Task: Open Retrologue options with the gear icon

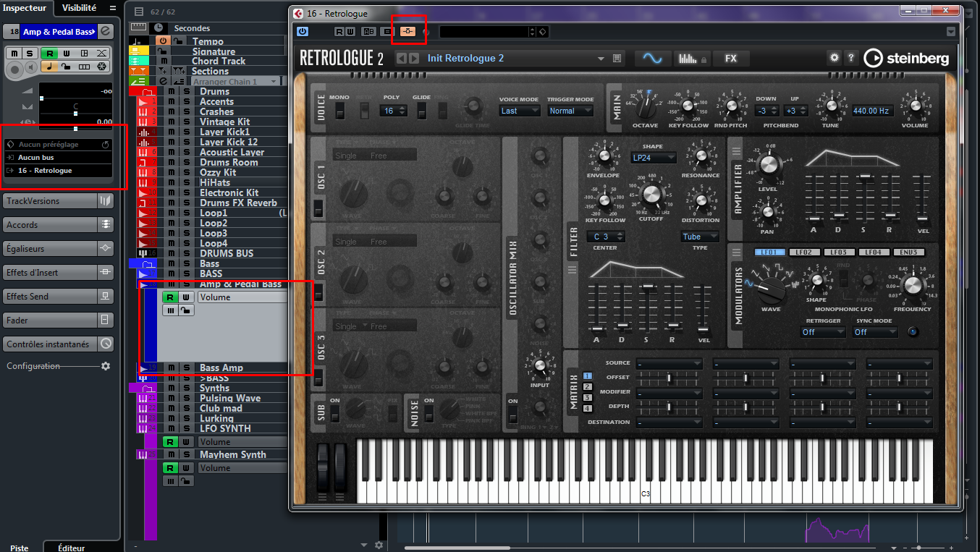Action: (x=835, y=58)
